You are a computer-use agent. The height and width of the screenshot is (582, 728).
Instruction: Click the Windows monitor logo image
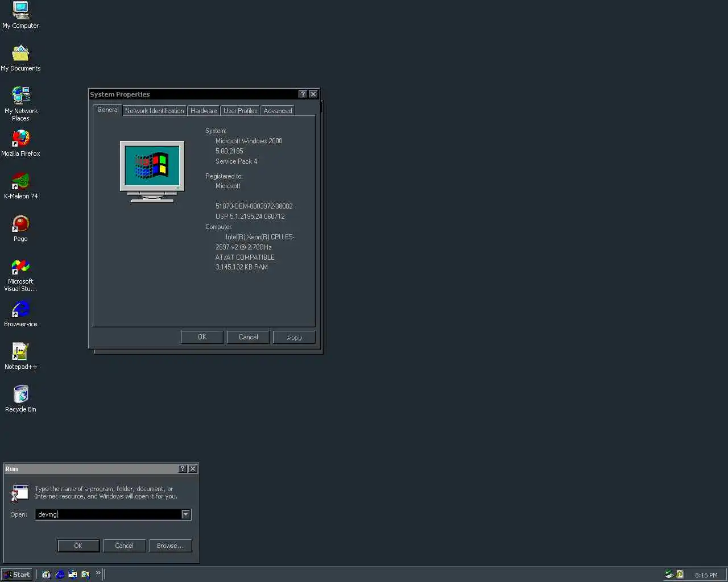tap(152, 172)
